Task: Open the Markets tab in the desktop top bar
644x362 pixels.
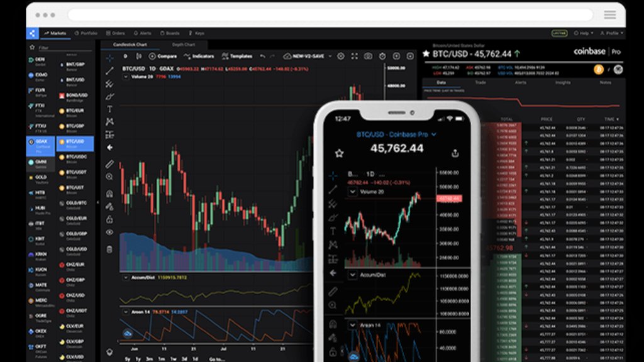Action: click(55, 33)
